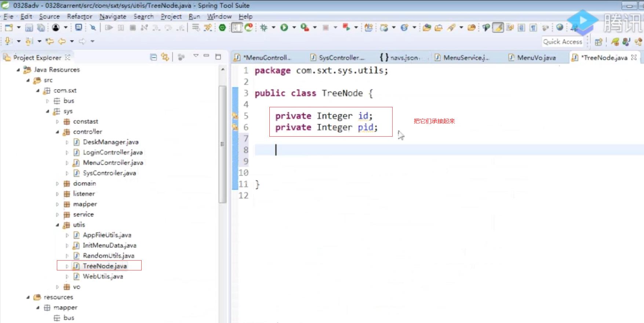Switch to the navs.json editor tab
Viewport: 644px width, 323px height.
(404, 58)
